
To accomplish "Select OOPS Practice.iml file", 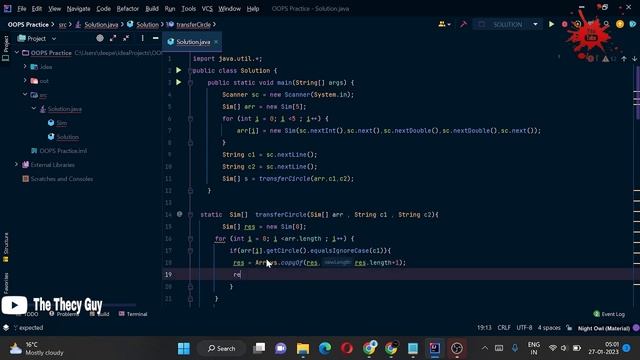I will (63, 151).
